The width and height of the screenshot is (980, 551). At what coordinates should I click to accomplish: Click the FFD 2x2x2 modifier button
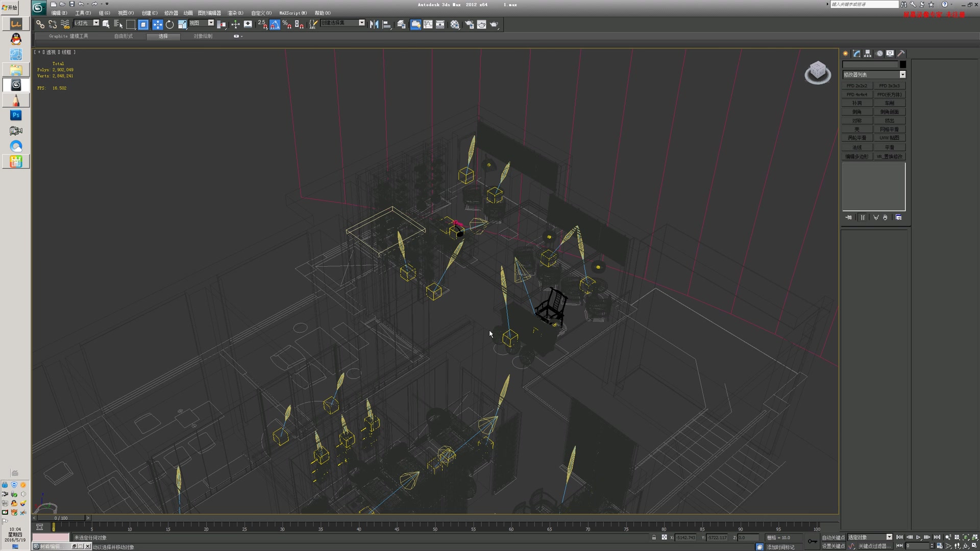point(857,86)
